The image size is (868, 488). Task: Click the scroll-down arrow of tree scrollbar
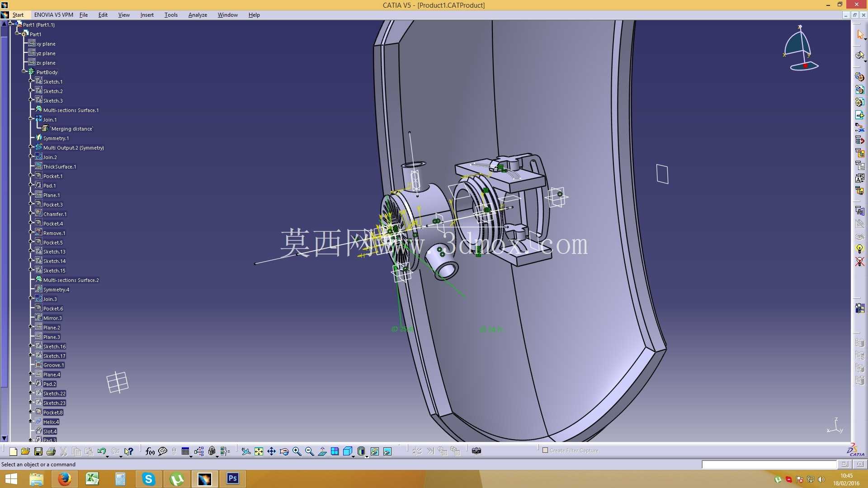point(4,438)
